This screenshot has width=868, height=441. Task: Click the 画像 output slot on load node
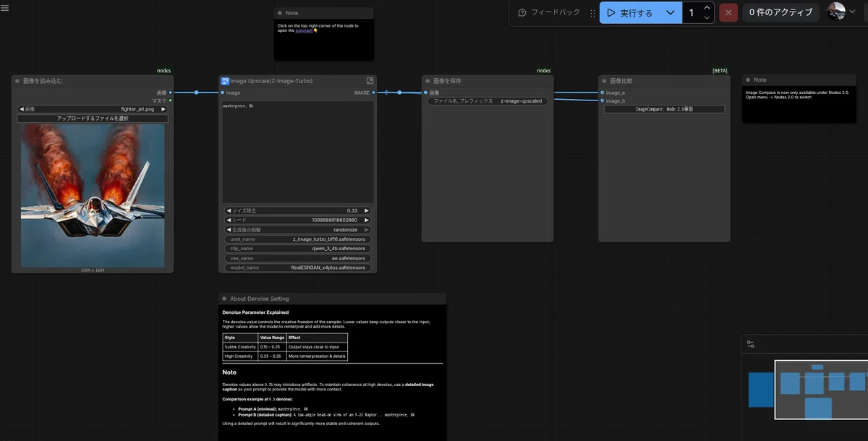(x=170, y=93)
